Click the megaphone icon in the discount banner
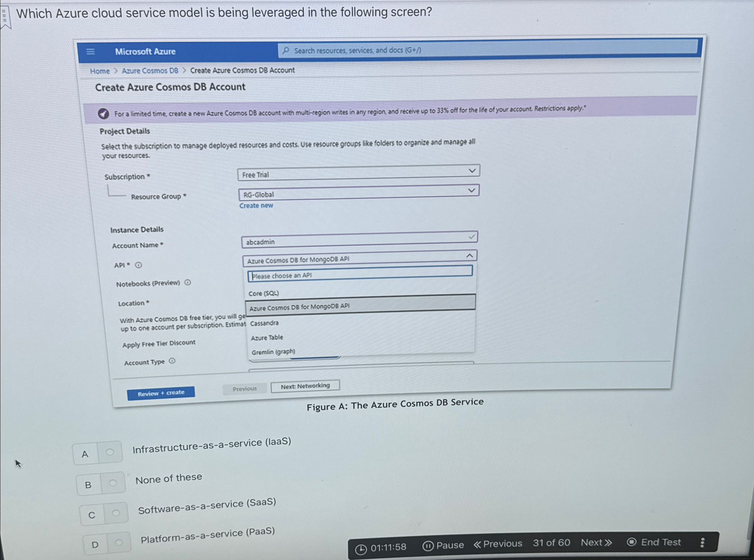This screenshot has width=754, height=560. tap(103, 113)
